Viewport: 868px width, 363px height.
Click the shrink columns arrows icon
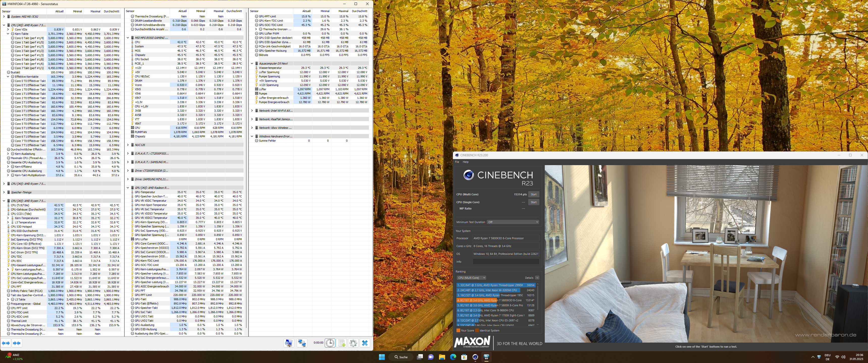[17, 343]
